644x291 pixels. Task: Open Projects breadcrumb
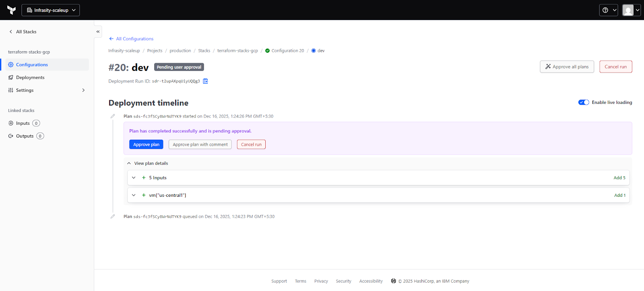coord(155,51)
